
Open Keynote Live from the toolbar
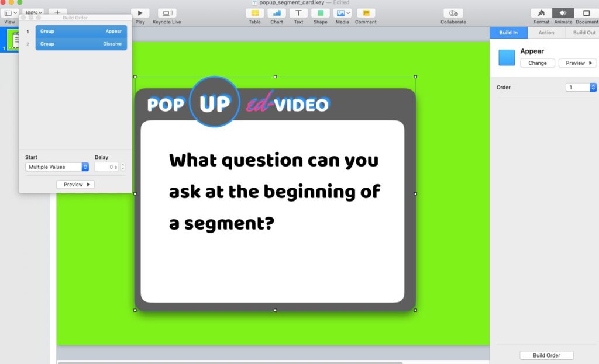pyautogui.click(x=167, y=13)
